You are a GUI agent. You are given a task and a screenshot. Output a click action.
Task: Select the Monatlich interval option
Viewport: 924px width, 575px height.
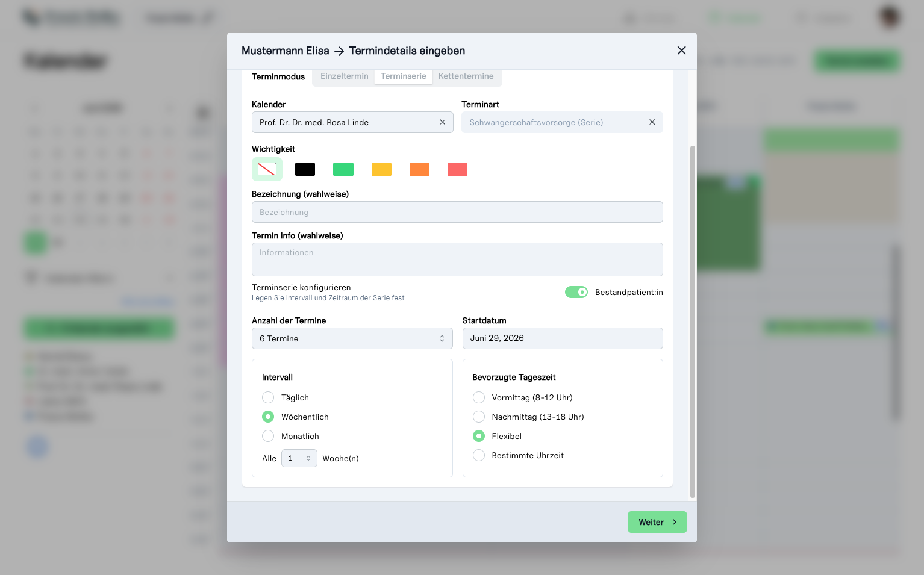click(268, 436)
